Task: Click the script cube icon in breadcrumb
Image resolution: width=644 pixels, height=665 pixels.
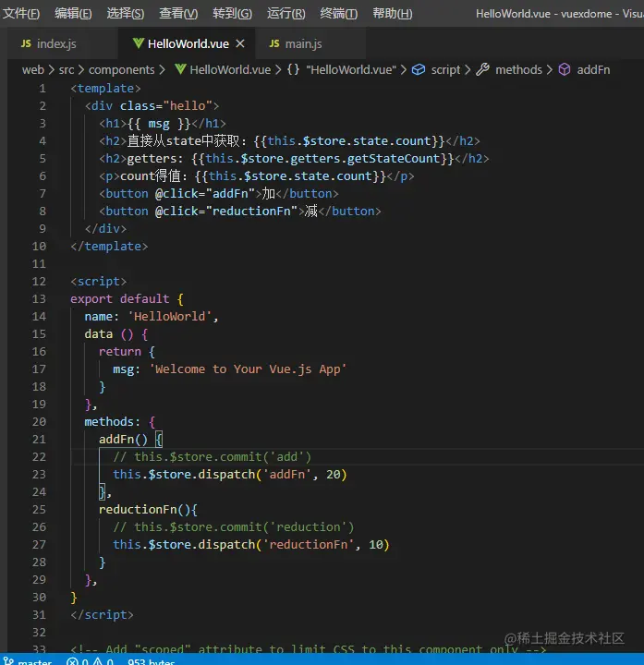Action: (419, 69)
